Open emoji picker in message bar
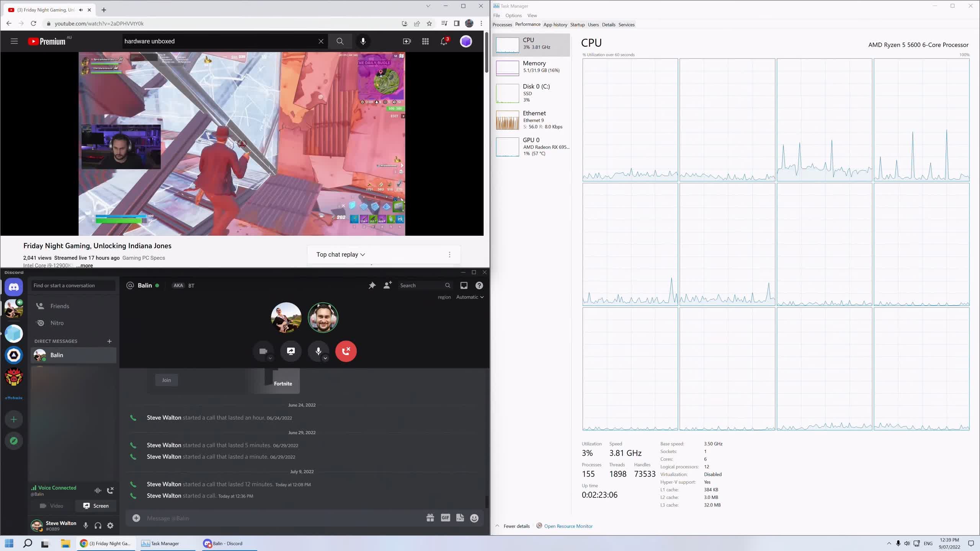 474,518
